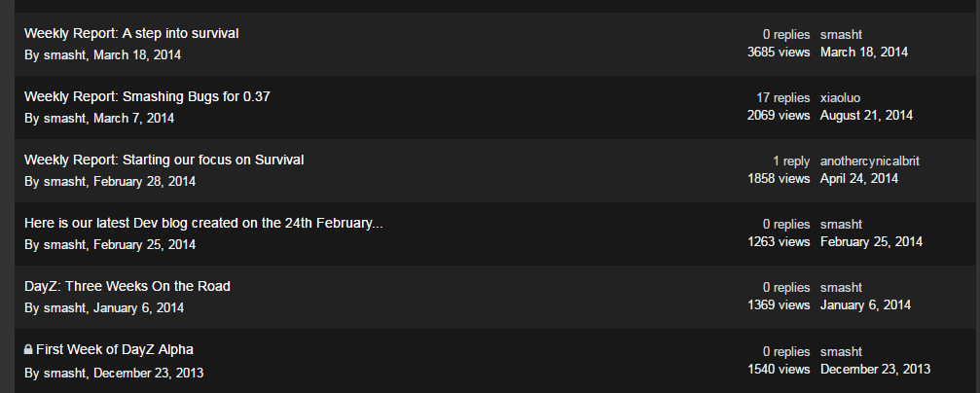Screen dimensions: 980x393
Task: Go to last post dated April 24, 2014
Action: point(859,179)
